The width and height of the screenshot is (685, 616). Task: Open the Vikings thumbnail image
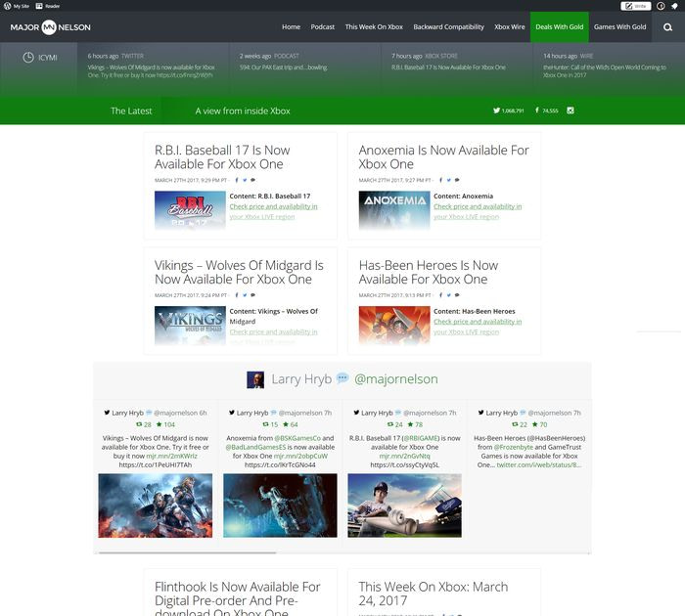[190, 326]
